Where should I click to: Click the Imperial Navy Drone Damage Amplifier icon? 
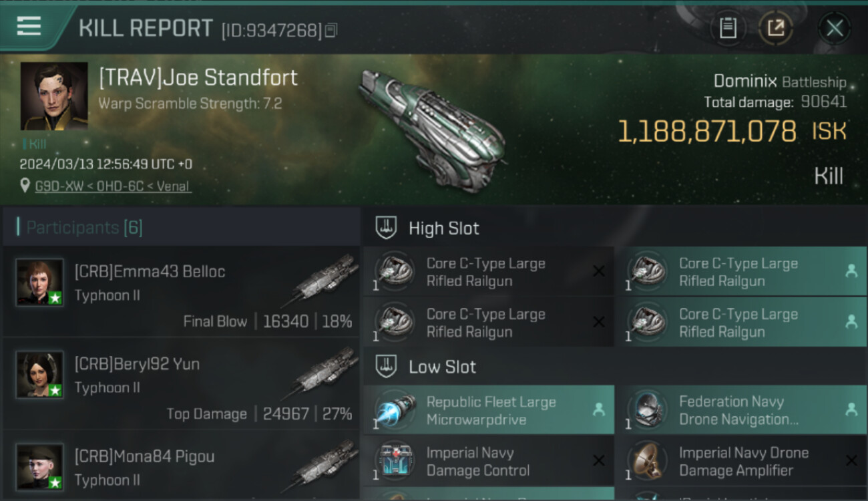pyautogui.click(x=647, y=462)
